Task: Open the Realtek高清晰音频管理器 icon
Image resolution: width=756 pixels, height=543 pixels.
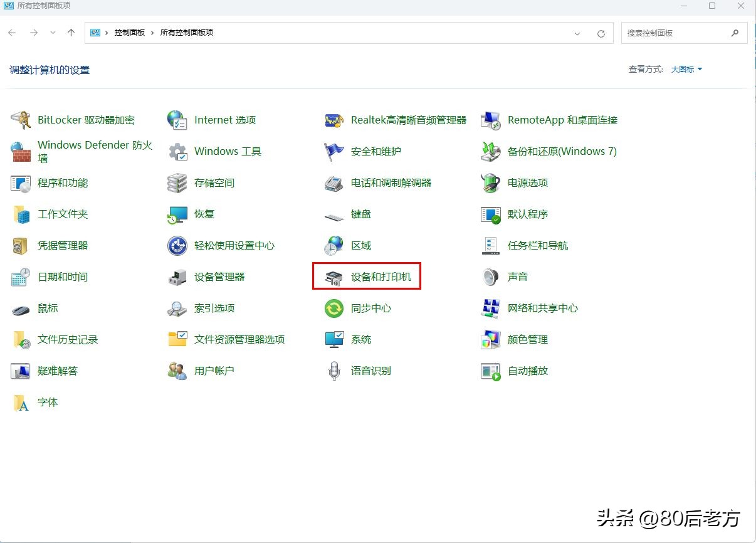Action: coord(334,120)
